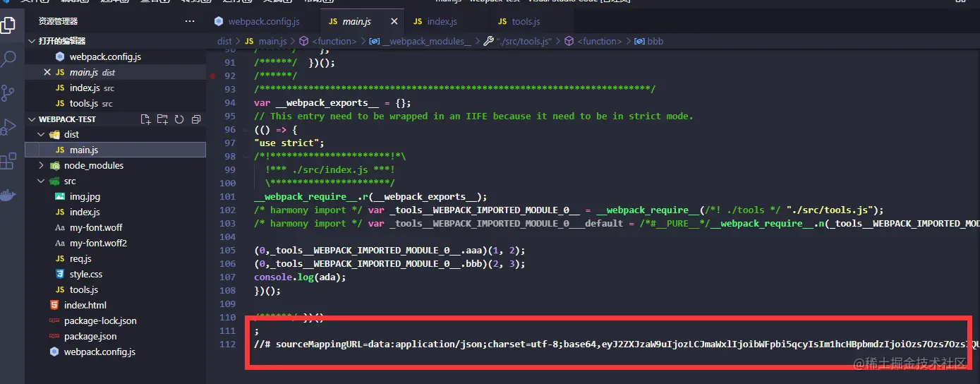Open the Explorer view in activity bar
This screenshot has height=384, width=980.
pos(8,25)
